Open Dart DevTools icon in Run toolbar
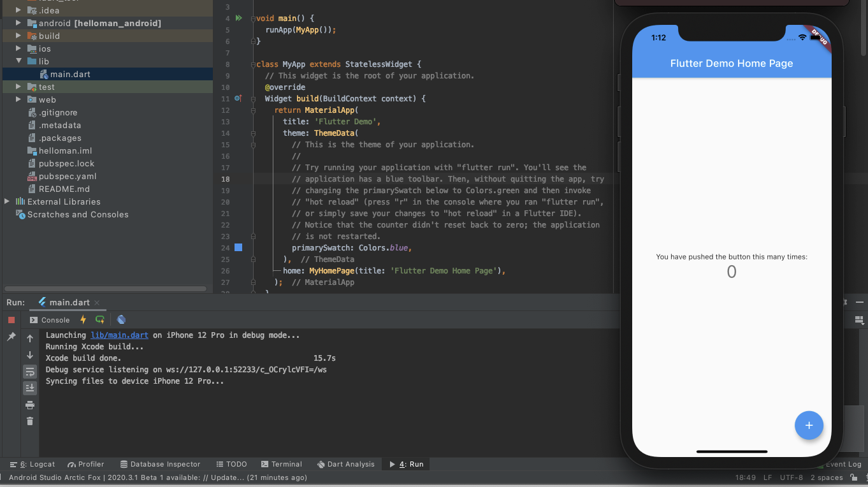 pos(121,320)
